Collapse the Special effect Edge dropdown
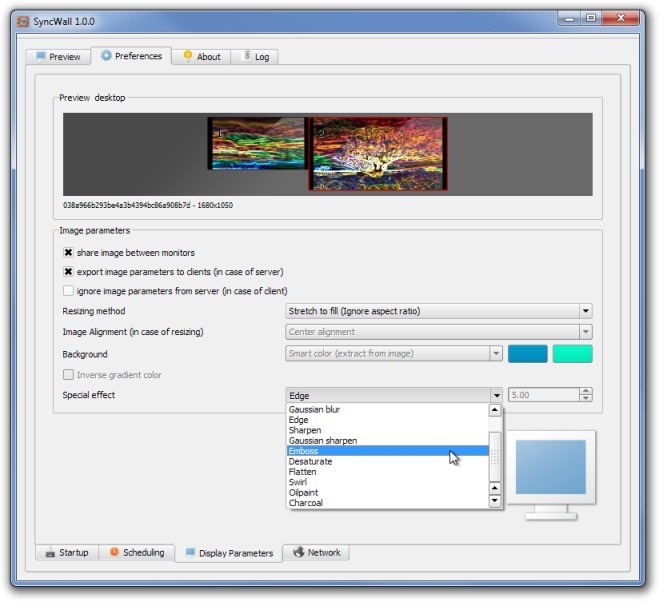This screenshot has width=660, height=602. click(x=394, y=395)
